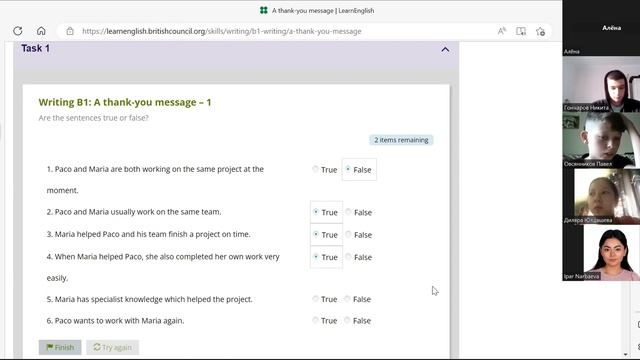Mark question 3 as False
The width and height of the screenshot is (640, 360).
click(348, 234)
